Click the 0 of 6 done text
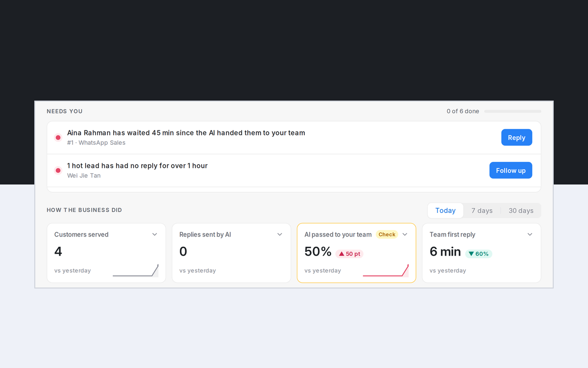This screenshot has width=588, height=368. 463,111
